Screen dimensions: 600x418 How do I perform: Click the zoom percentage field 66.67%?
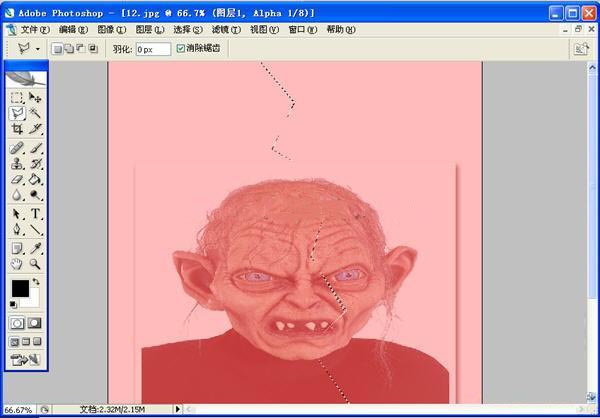(x=18, y=410)
